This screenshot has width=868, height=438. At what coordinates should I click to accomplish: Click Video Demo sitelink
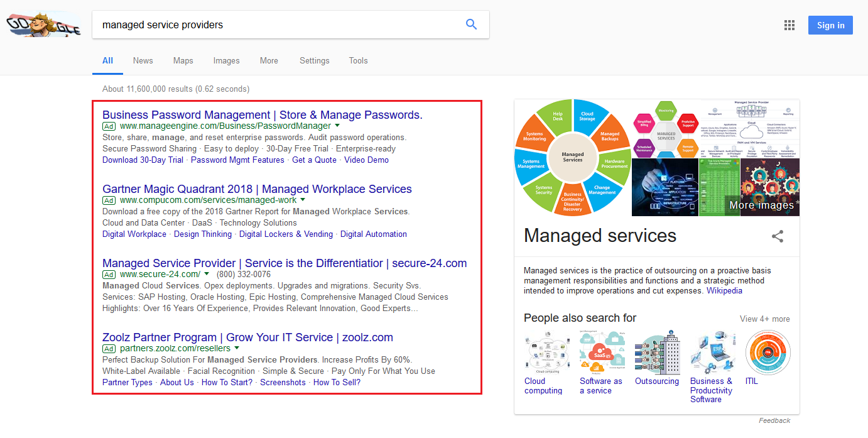(x=366, y=160)
